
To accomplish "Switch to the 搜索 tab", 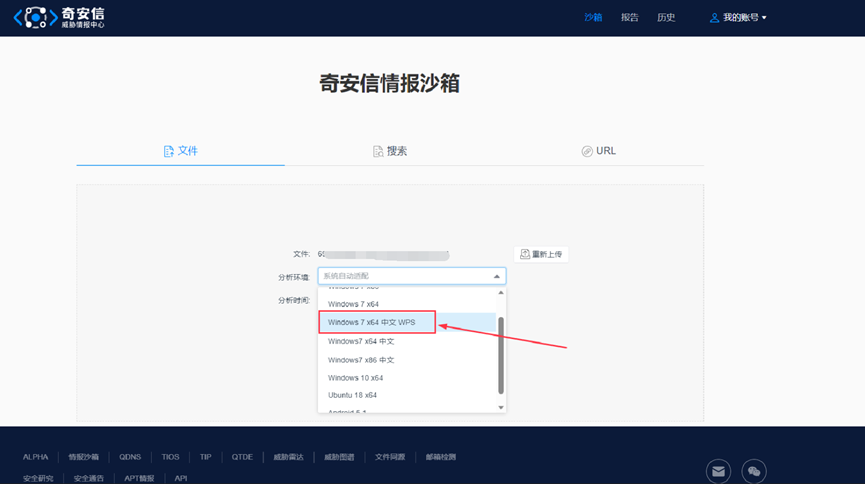I will (x=389, y=151).
